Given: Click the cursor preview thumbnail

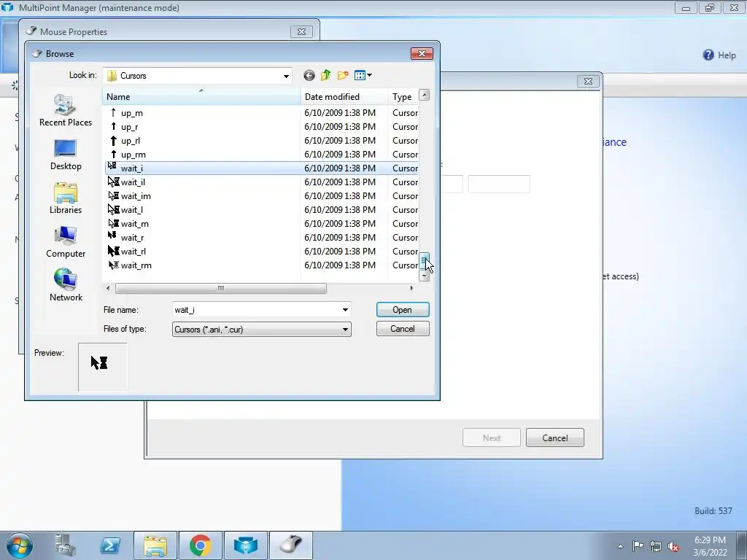Looking at the screenshot, I should [x=102, y=367].
